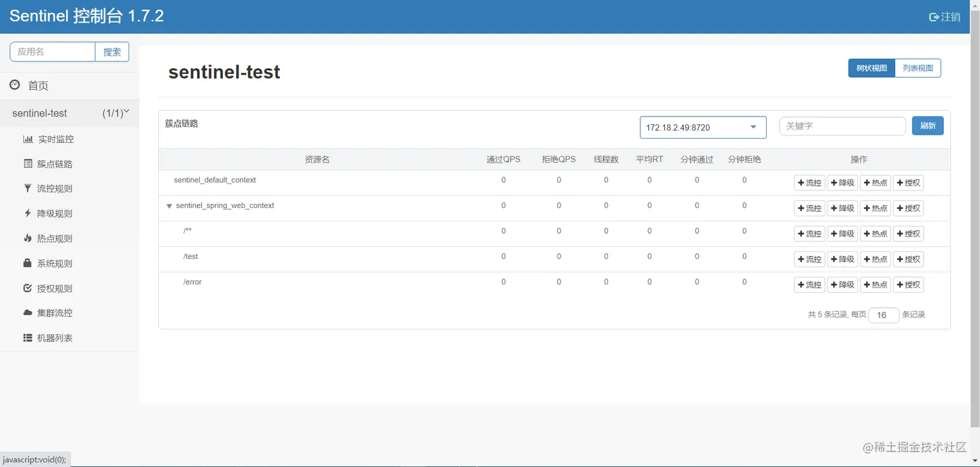980x467 pixels.
Task: Add 降级 rule for /test resource
Action: 843,259
